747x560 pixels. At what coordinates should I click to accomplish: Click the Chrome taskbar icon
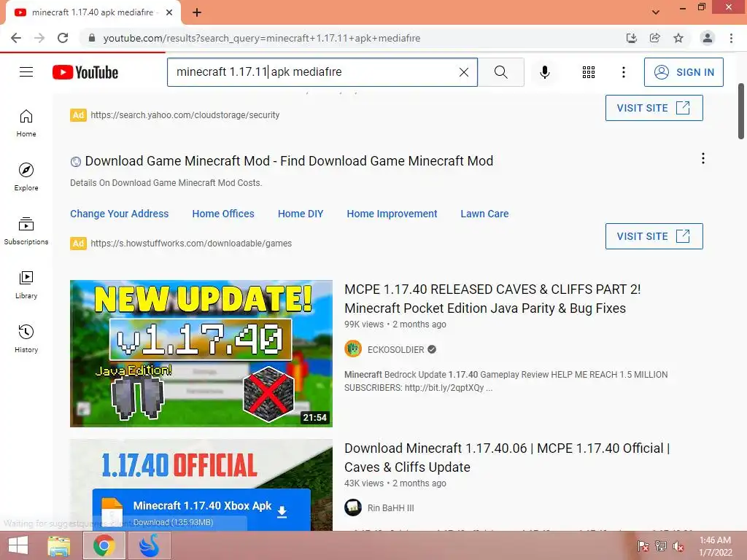104,545
